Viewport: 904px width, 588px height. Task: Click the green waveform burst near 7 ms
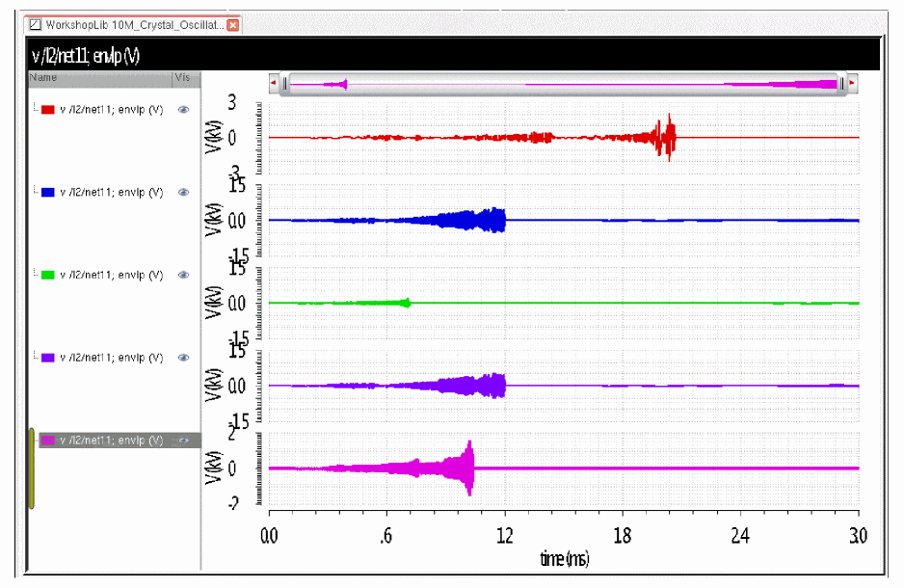(x=407, y=303)
